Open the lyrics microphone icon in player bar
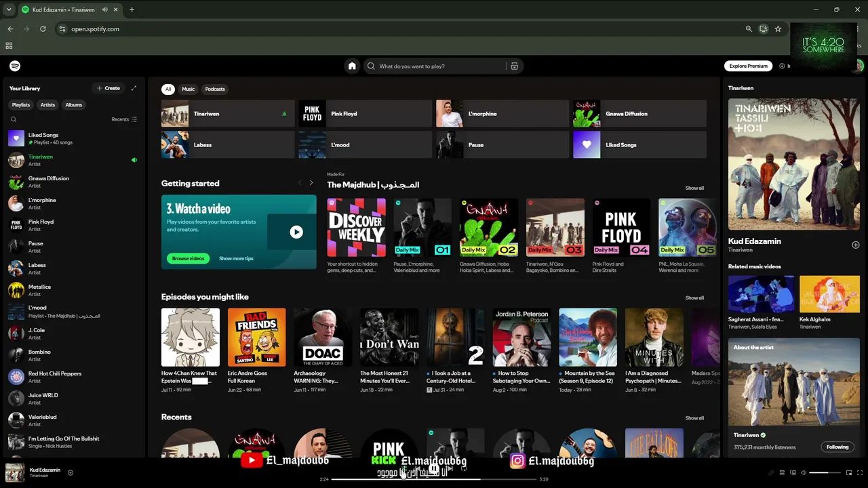868x488 pixels. [x=771, y=472]
